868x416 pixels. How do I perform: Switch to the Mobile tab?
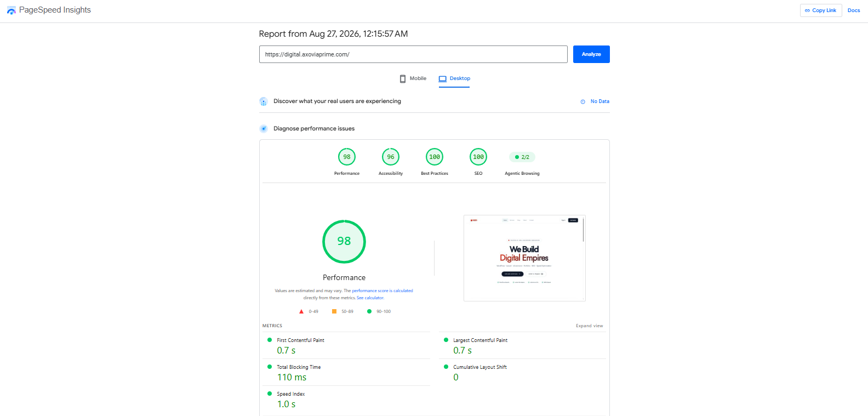pyautogui.click(x=413, y=79)
